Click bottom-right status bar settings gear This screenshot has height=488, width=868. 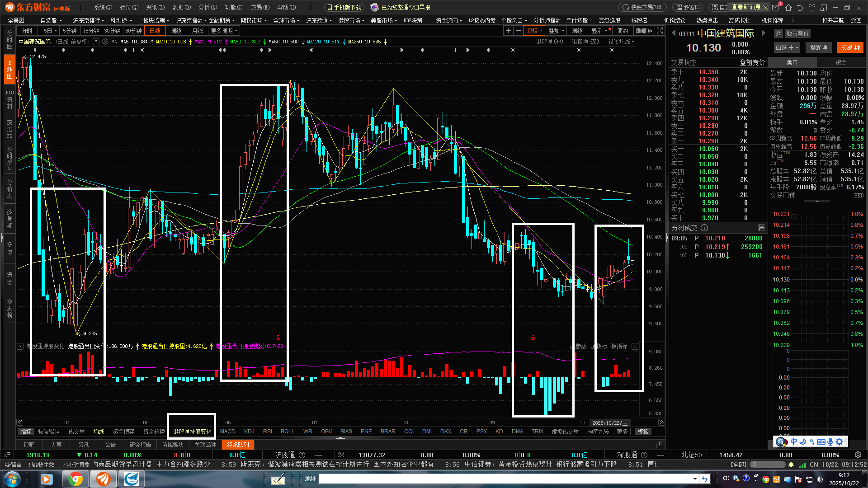click(858, 455)
